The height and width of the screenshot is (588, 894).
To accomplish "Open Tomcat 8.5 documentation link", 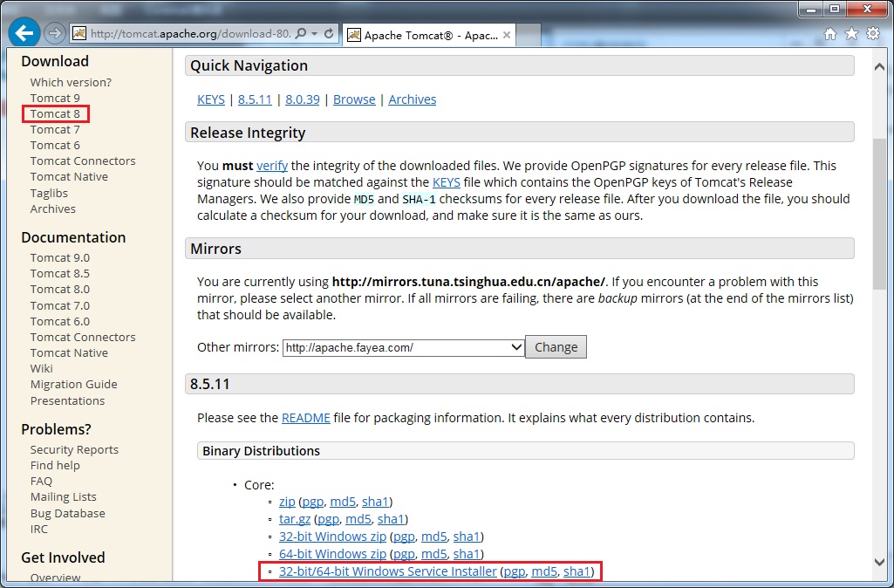I will [x=60, y=274].
